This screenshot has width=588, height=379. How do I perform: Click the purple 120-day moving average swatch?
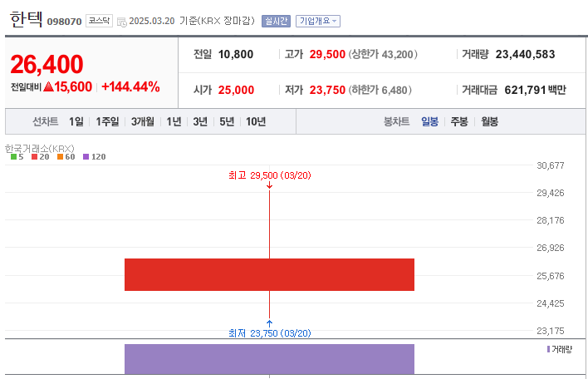click(86, 157)
